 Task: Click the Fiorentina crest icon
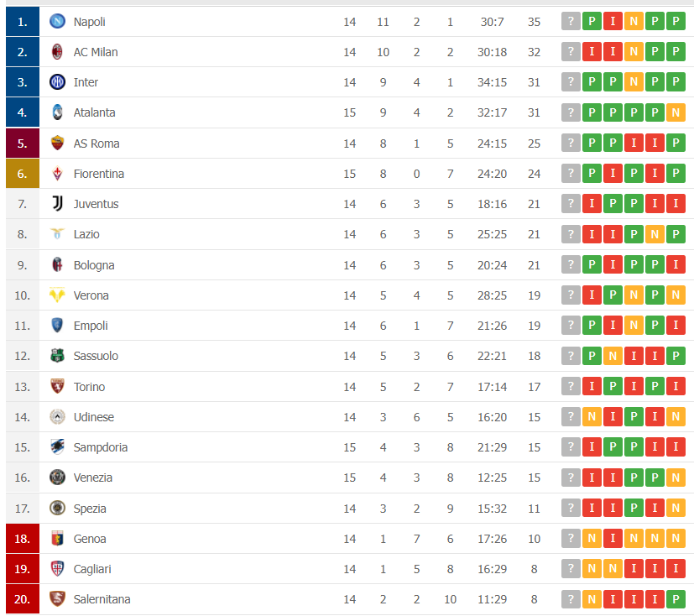point(57,174)
